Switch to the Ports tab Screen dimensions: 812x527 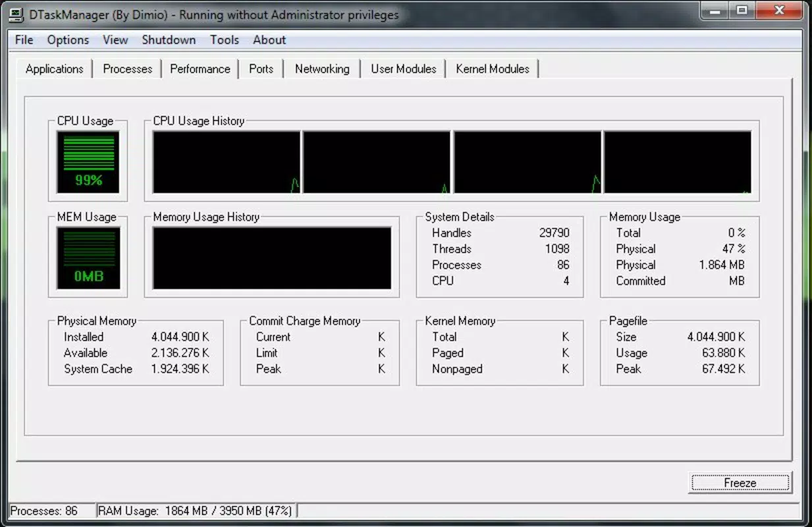pyautogui.click(x=261, y=69)
